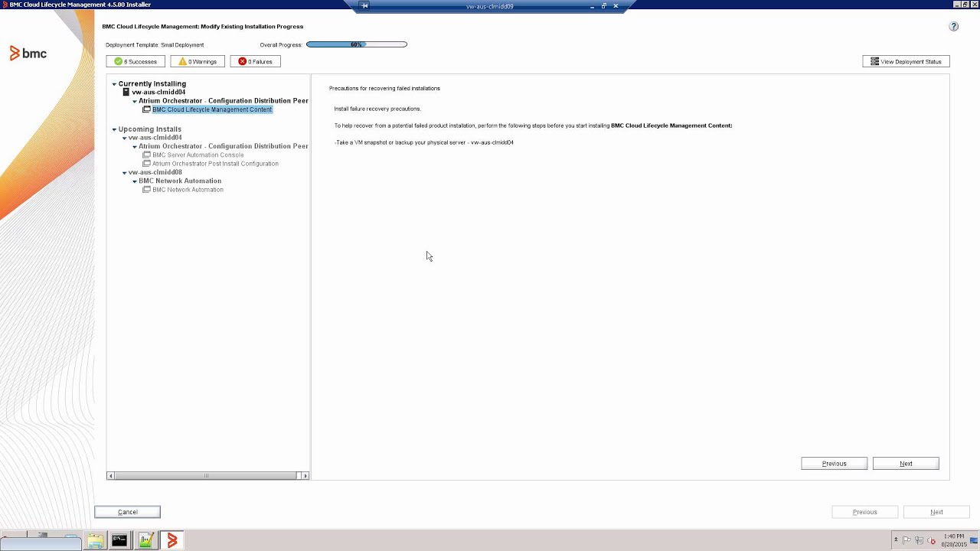Viewport: 980px width, 551px height.
Task: Click the 'Install failure recovery precautions.' line
Action: pos(377,109)
